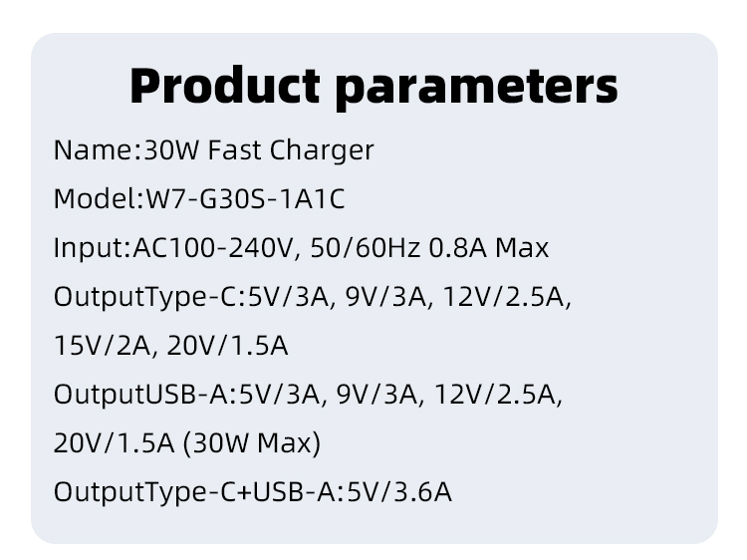Select the "30W Fast Charger" name text
747x560 pixels.
coord(259,150)
